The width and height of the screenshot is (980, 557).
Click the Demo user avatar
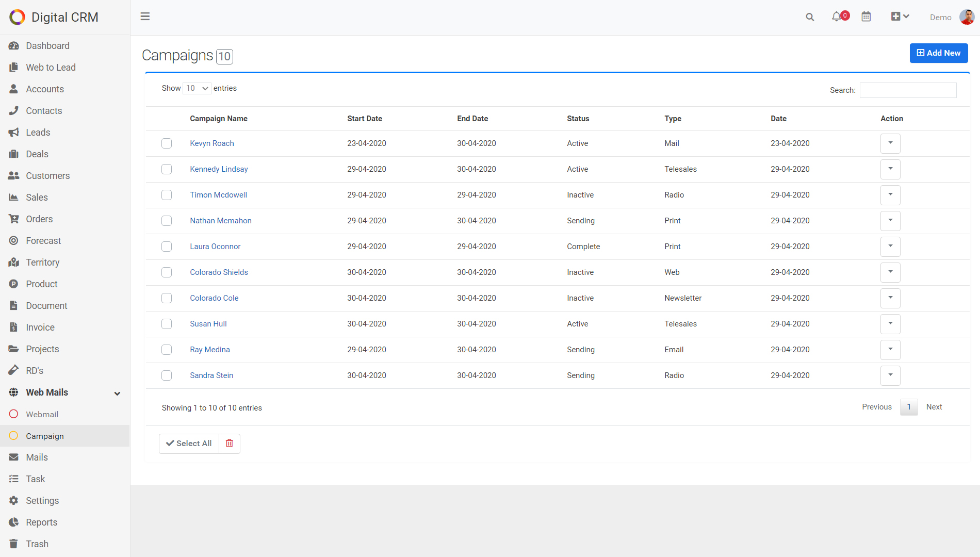coord(967,17)
